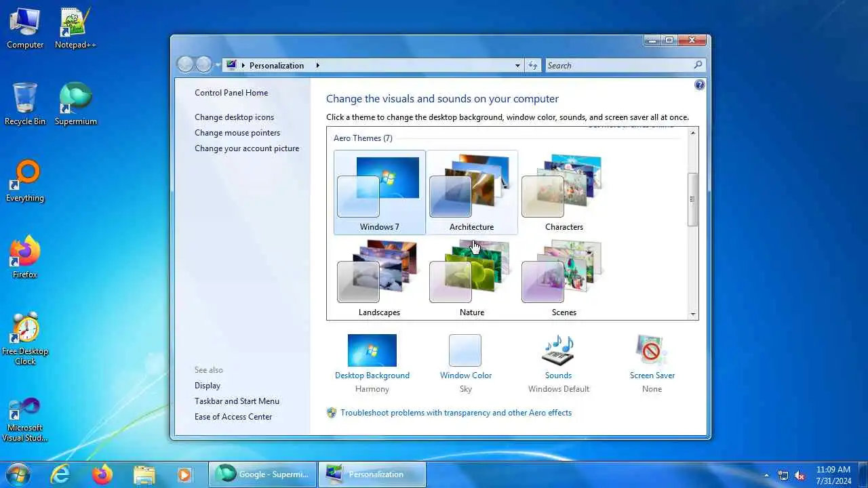868x488 pixels.
Task: Go to Control Panel Home
Action: click(x=231, y=93)
